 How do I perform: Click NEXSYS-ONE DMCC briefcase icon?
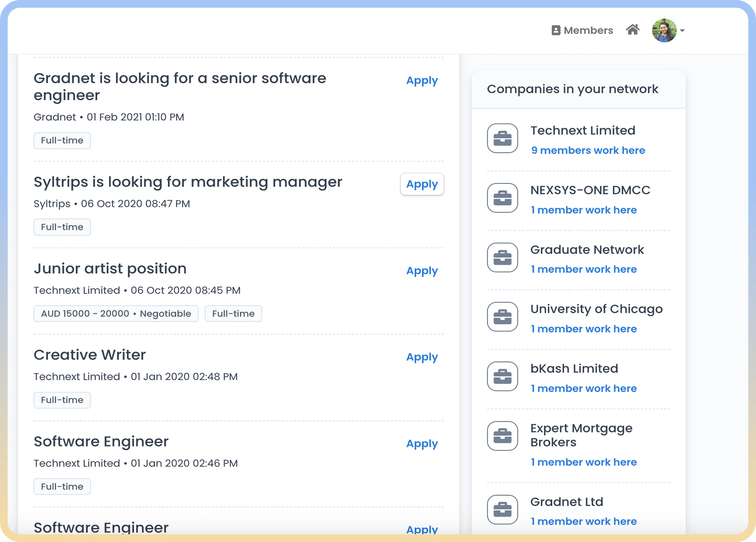tap(502, 198)
